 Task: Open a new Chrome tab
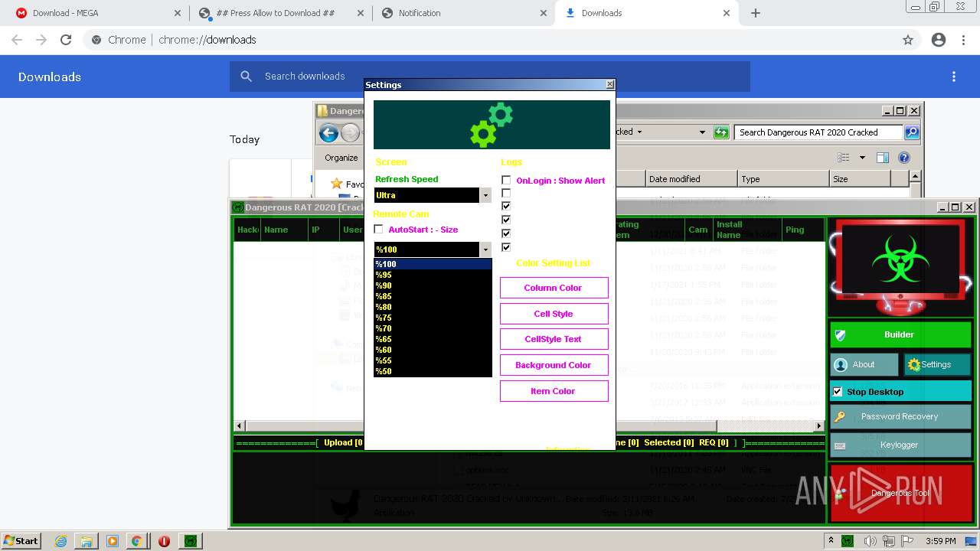coord(756,13)
